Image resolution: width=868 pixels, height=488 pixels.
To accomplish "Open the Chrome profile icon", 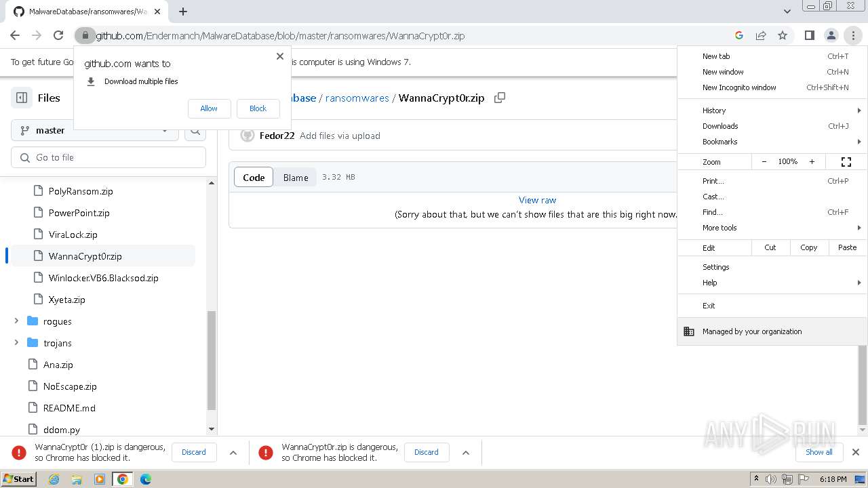I will click(x=831, y=35).
